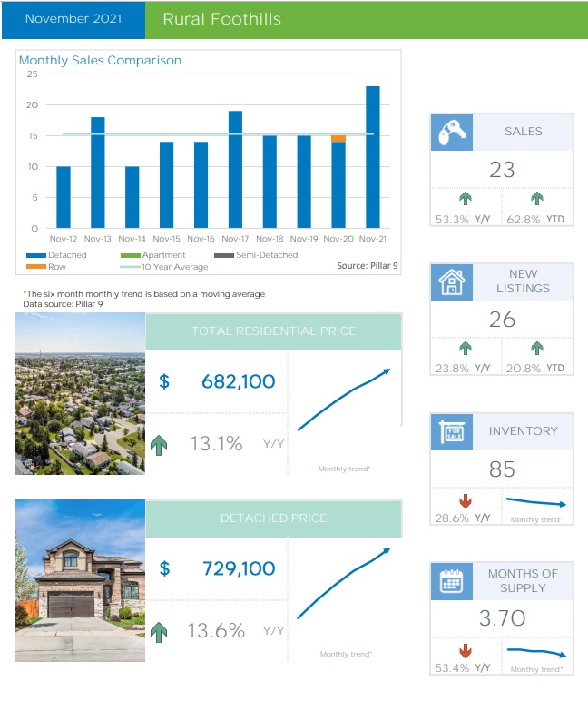Click the orange Row segment on Nov-20 bar
Viewport: 588px width, 701px height.
click(338, 139)
